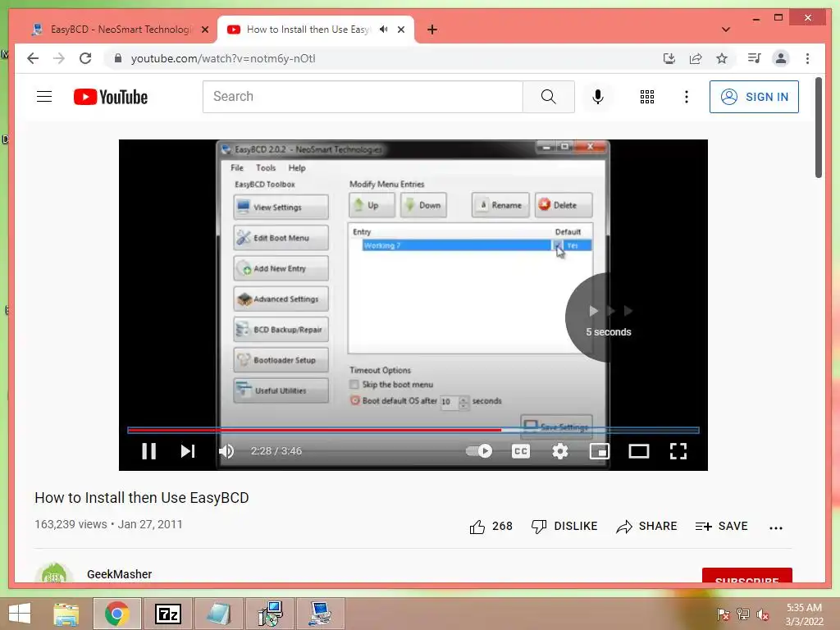The image size is (840, 630).
Task: Click the video title text
Action: (141, 498)
